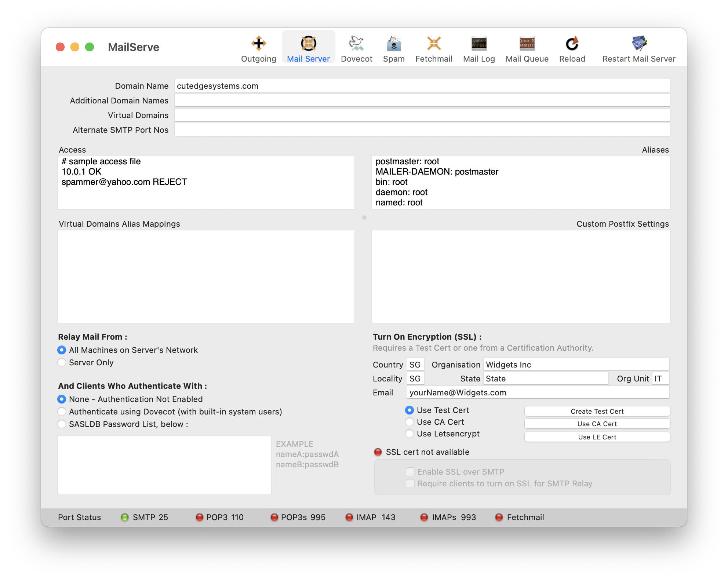Open the Spam settings icon
Image resolution: width=728 pixels, height=581 pixels.
[394, 44]
